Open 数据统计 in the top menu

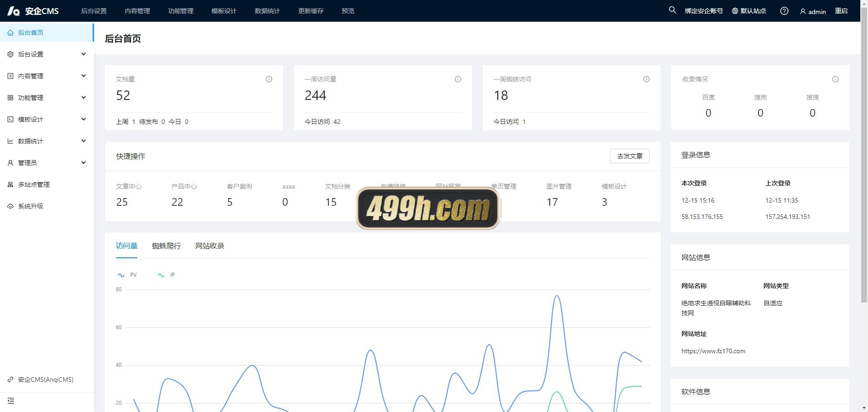point(268,11)
